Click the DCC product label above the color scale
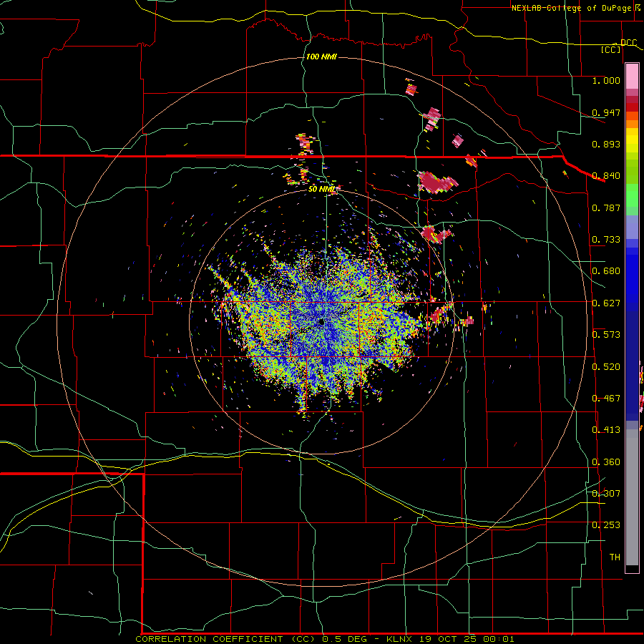This screenshot has height=644, width=644. [628, 43]
